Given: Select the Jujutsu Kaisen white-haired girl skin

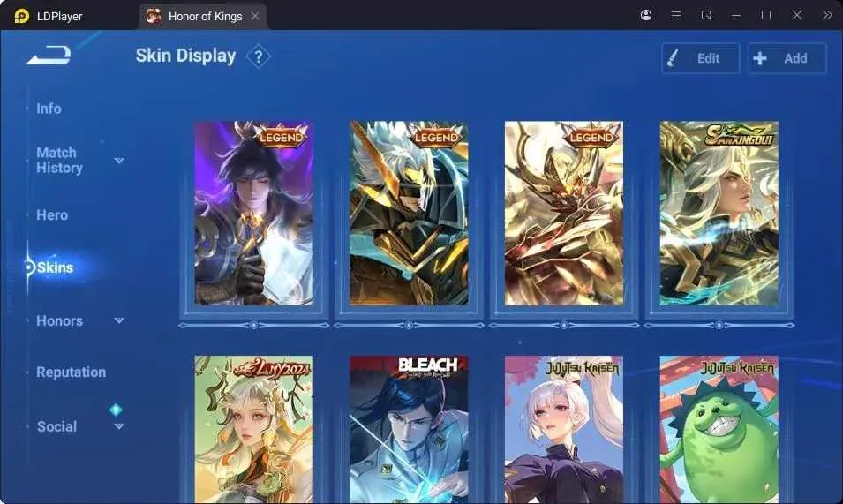Looking at the screenshot, I should pos(564,429).
